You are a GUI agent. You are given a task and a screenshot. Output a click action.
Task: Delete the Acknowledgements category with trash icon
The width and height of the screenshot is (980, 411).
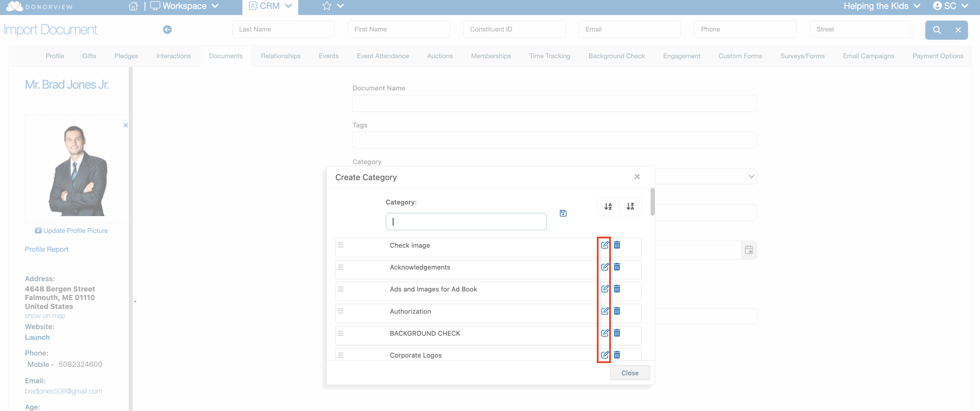coord(617,267)
